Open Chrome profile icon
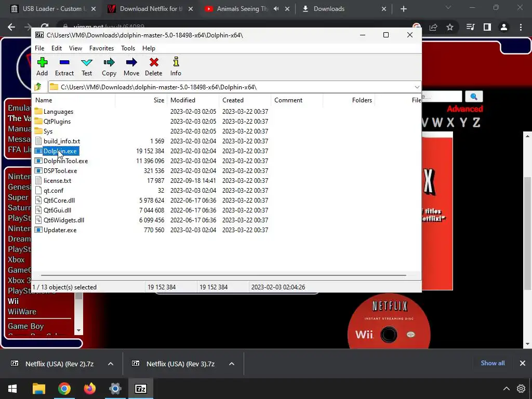The image size is (532, 399). pyautogui.click(x=504, y=27)
